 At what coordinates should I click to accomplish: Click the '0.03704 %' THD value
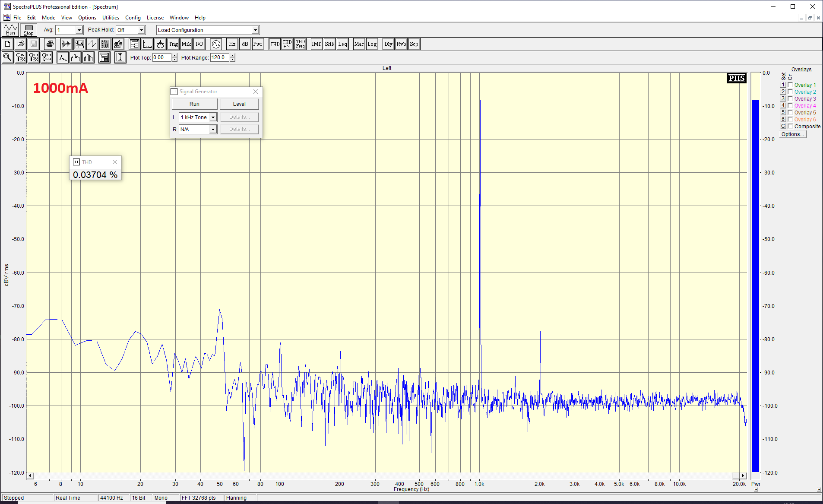pos(95,174)
